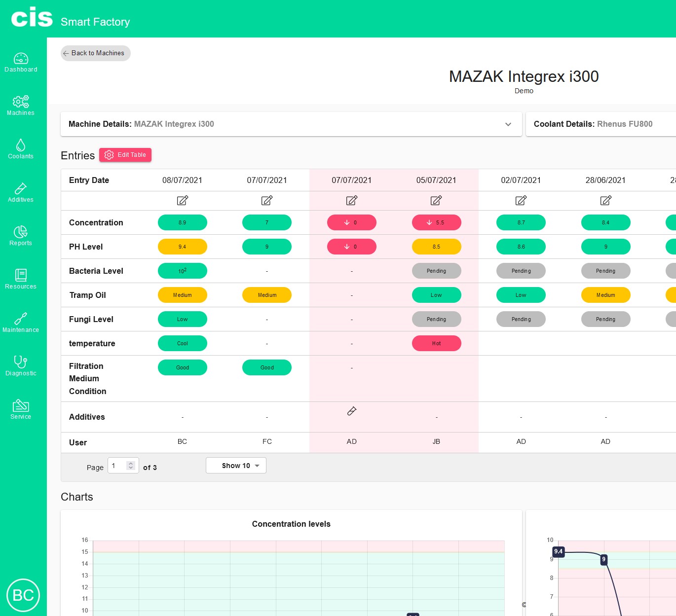This screenshot has height=616, width=676.
Task: Click the additive icon in 07/07/2021 column
Action: tap(352, 411)
